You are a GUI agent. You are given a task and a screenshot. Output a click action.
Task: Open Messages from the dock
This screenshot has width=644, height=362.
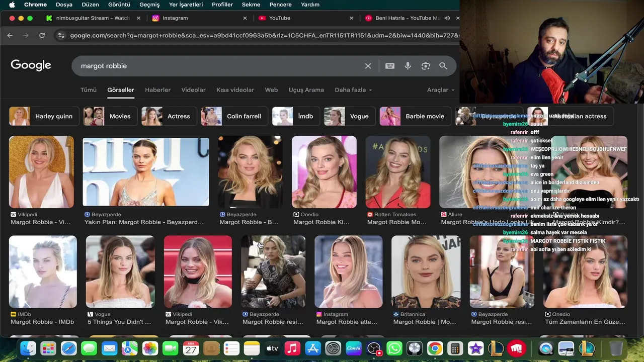tap(89, 348)
